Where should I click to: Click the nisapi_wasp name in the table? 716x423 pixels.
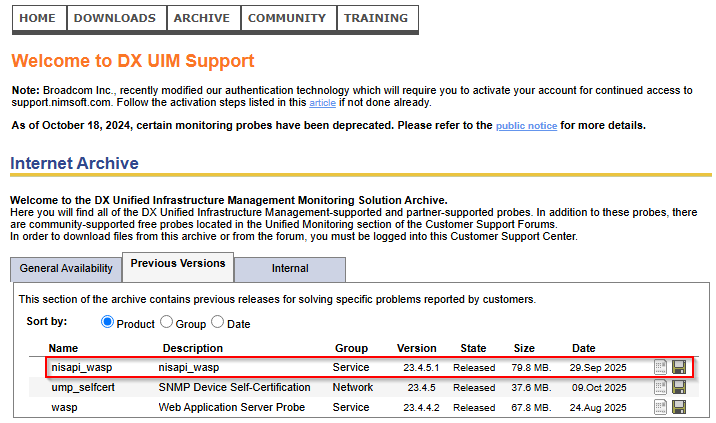(x=81, y=367)
